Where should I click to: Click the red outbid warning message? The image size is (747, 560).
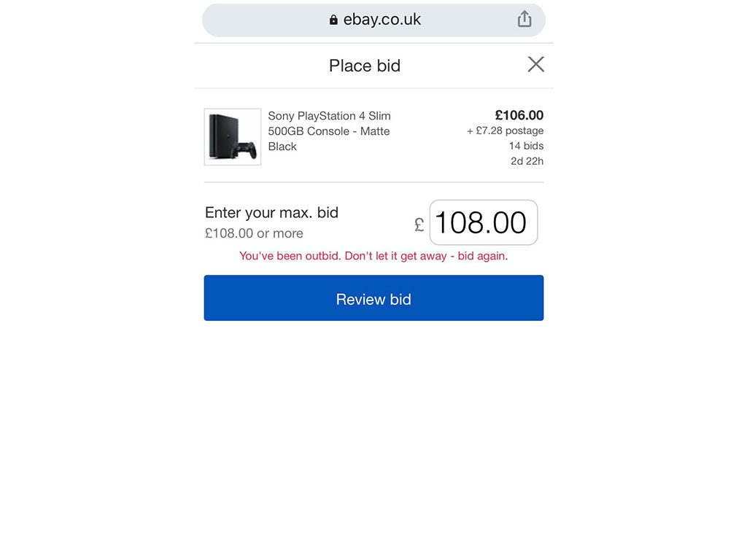pyautogui.click(x=373, y=256)
